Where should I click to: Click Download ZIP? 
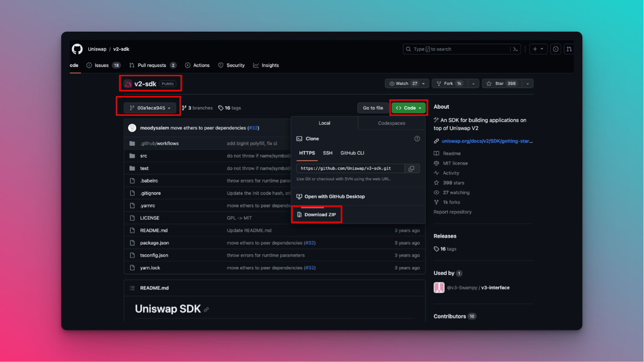point(316,215)
